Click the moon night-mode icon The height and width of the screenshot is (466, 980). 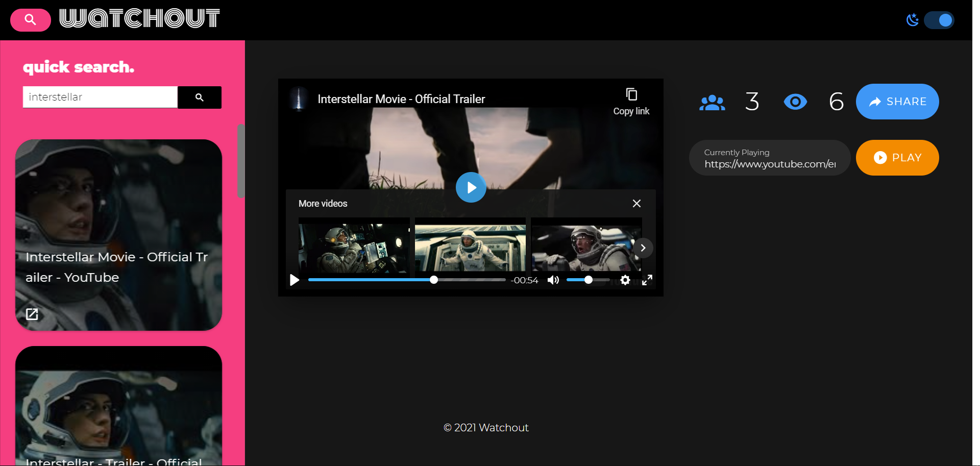coord(913,20)
